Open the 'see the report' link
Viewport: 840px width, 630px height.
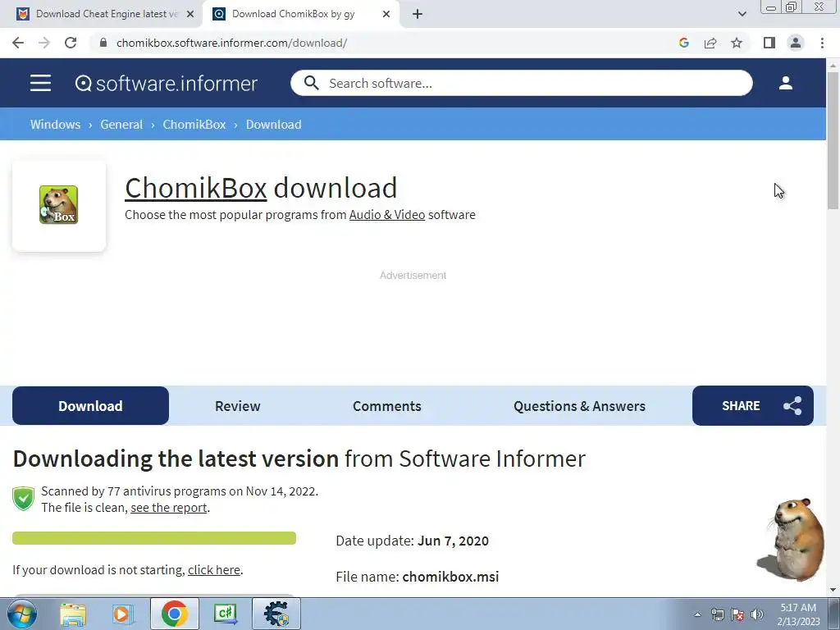[x=169, y=507]
